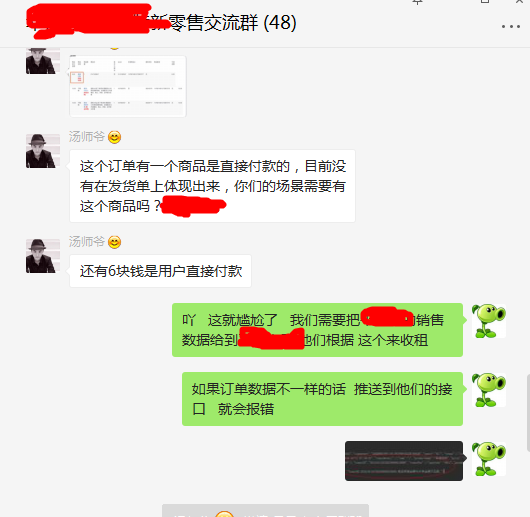Click peashooter avatar beside 如果订单数据 message

click(x=489, y=390)
